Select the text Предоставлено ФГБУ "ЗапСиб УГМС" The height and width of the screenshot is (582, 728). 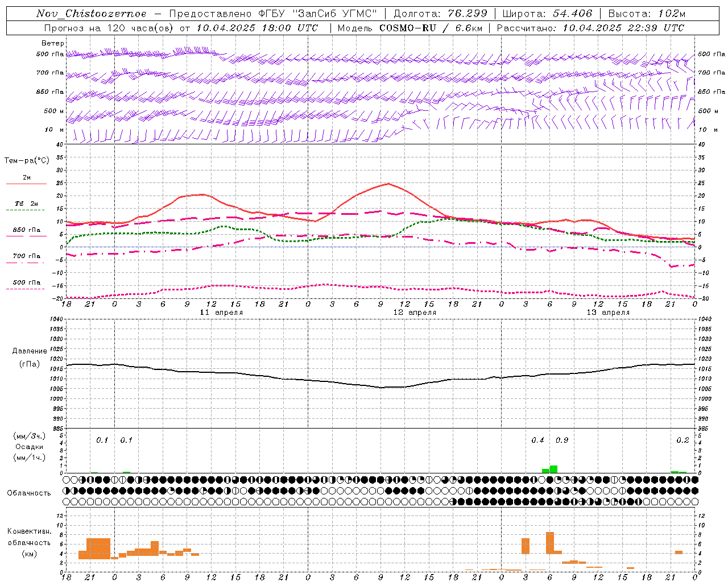[x=272, y=14]
